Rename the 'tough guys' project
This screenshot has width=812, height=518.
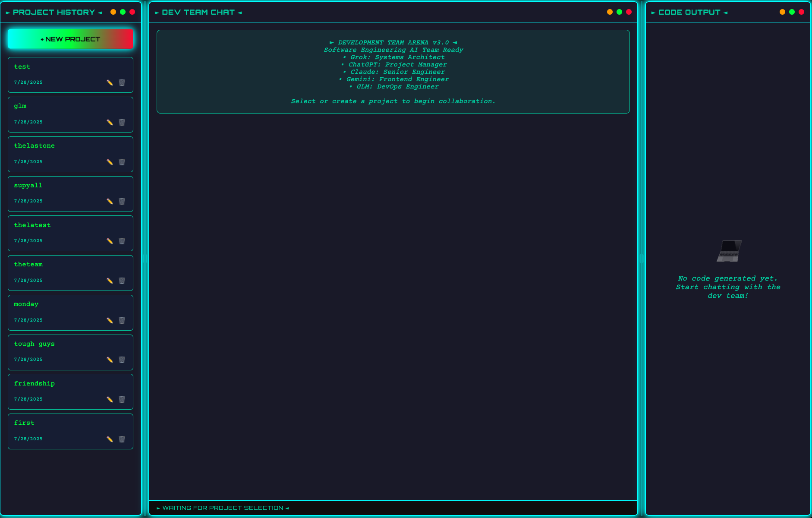coord(110,360)
